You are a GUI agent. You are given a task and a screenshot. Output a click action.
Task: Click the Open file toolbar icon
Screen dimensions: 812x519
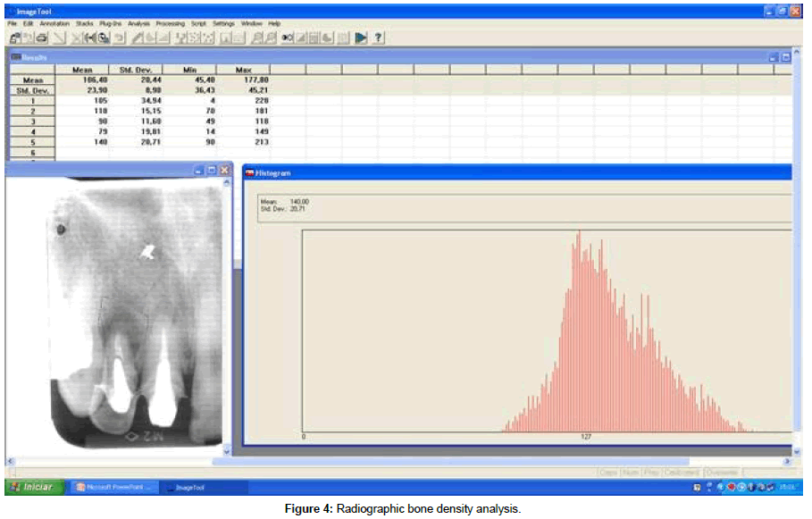15,38
